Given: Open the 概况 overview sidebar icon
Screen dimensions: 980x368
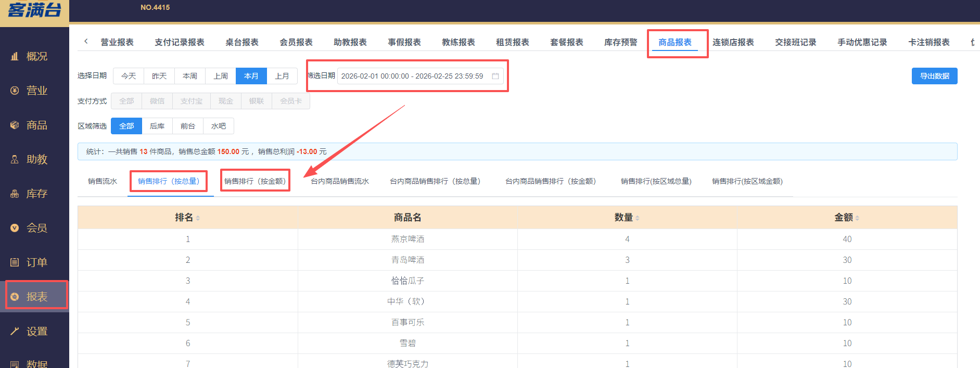Looking at the screenshot, I should coord(15,56).
